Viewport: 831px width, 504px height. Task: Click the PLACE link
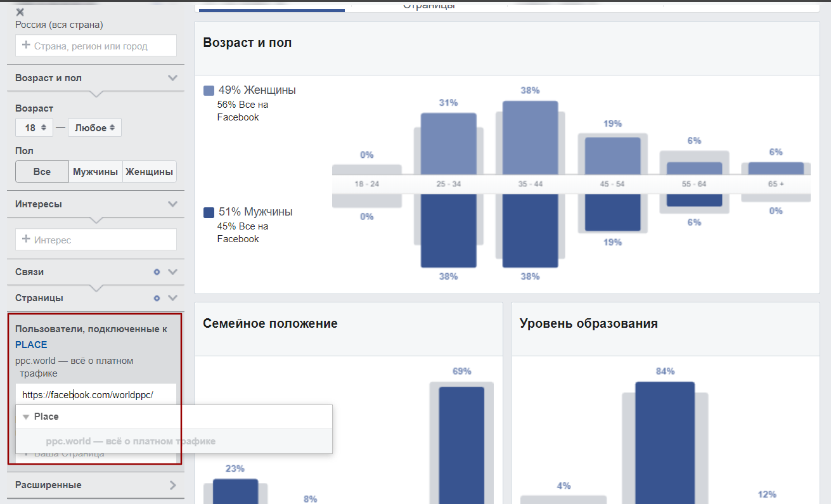pos(31,345)
